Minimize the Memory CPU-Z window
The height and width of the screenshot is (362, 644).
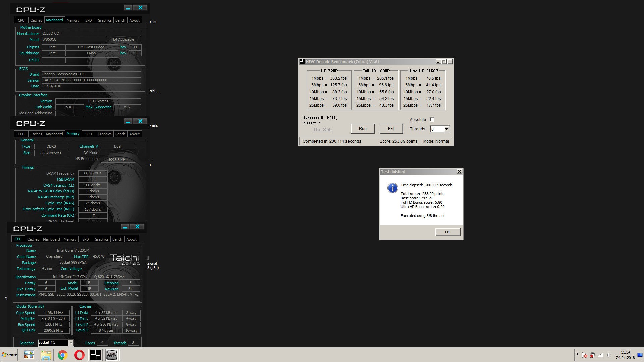[128, 121]
